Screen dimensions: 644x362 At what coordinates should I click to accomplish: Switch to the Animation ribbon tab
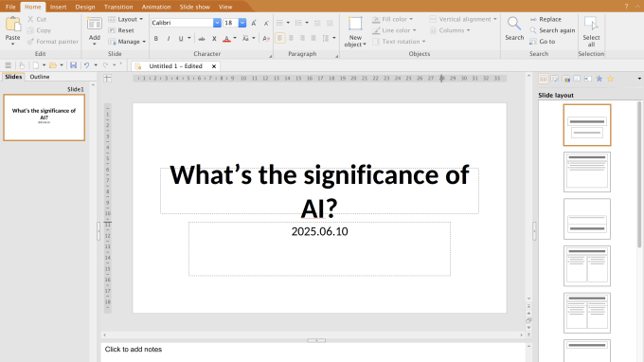click(156, 7)
